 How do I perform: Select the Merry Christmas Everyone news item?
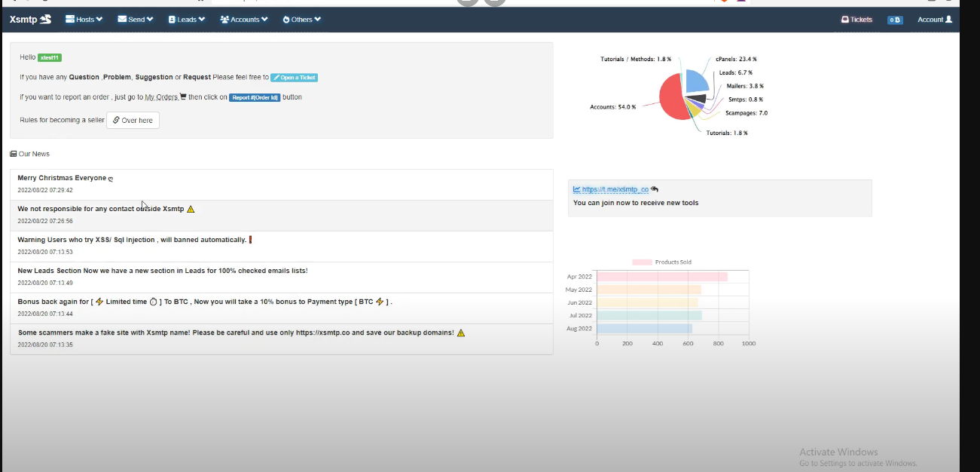[281, 185]
